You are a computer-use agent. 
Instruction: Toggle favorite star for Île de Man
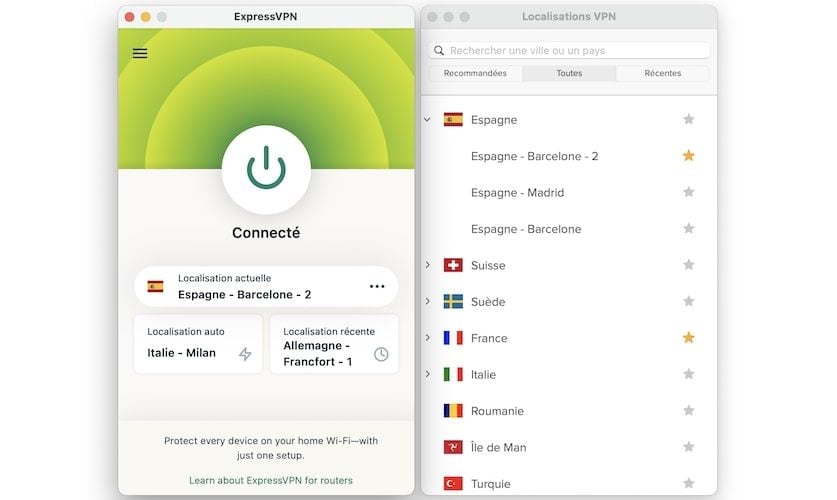(x=689, y=447)
